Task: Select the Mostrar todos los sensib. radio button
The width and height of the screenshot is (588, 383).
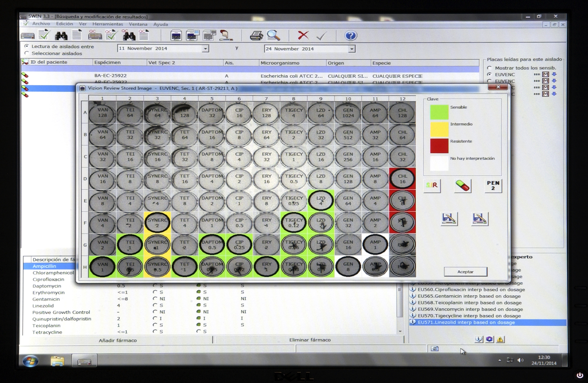Action: [x=489, y=68]
